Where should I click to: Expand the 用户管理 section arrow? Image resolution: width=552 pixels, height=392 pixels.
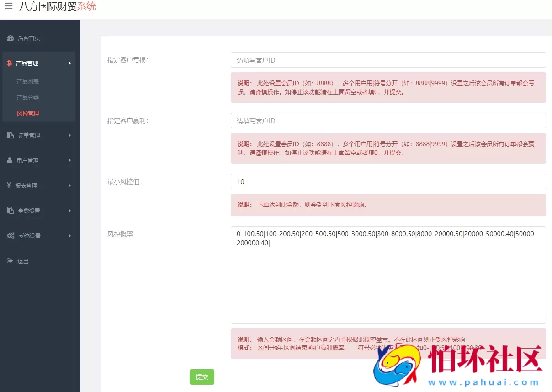tap(70, 160)
